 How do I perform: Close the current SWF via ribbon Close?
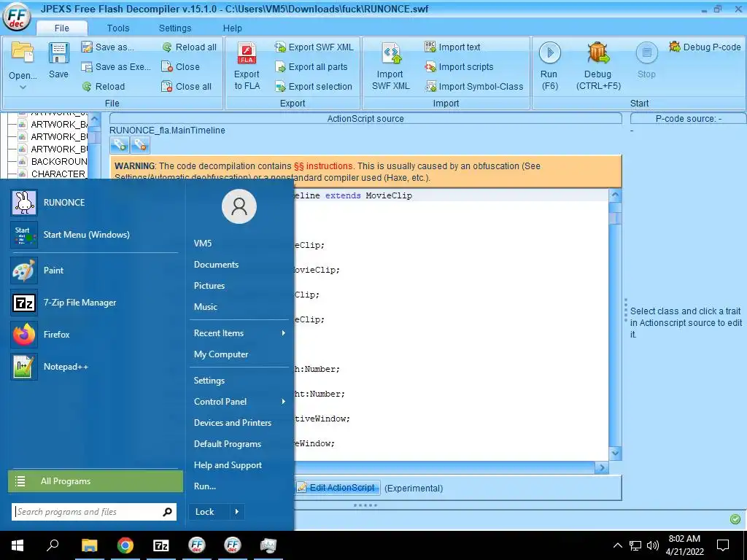pyautogui.click(x=180, y=67)
